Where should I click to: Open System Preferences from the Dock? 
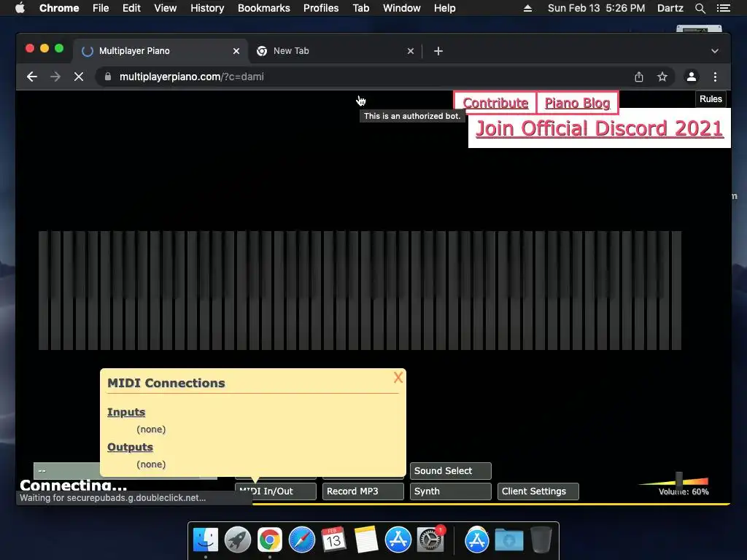(x=430, y=540)
